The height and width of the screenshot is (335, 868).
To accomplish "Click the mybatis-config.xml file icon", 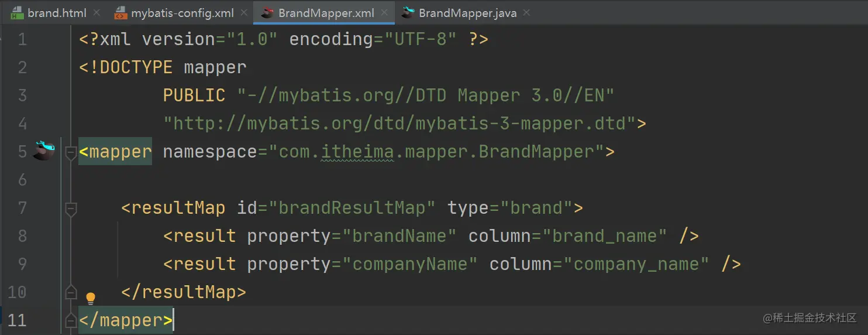I will (x=120, y=12).
